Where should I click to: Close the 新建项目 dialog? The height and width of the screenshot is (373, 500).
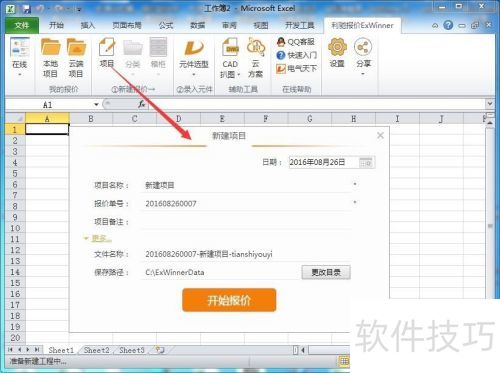coord(380,135)
